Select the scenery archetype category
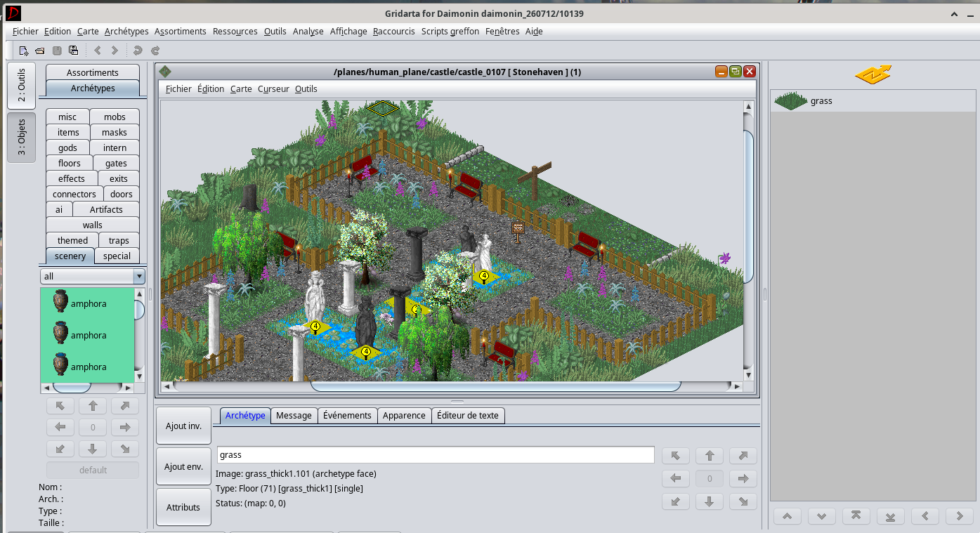 [70, 256]
